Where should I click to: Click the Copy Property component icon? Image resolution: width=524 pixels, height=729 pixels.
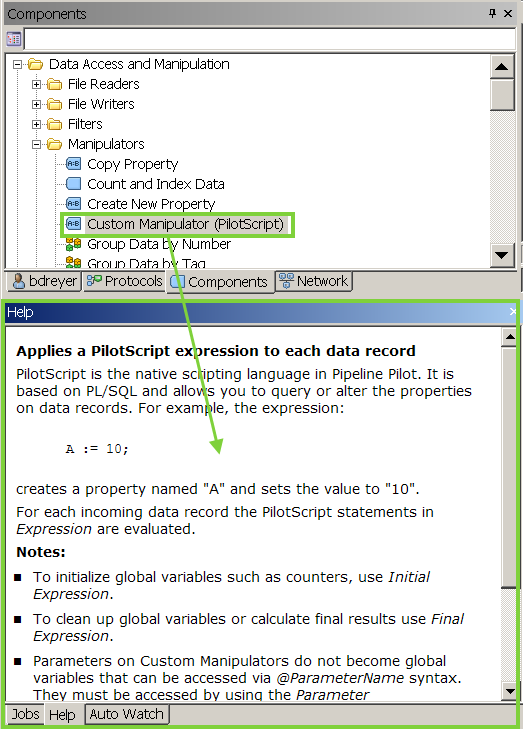pos(73,164)
